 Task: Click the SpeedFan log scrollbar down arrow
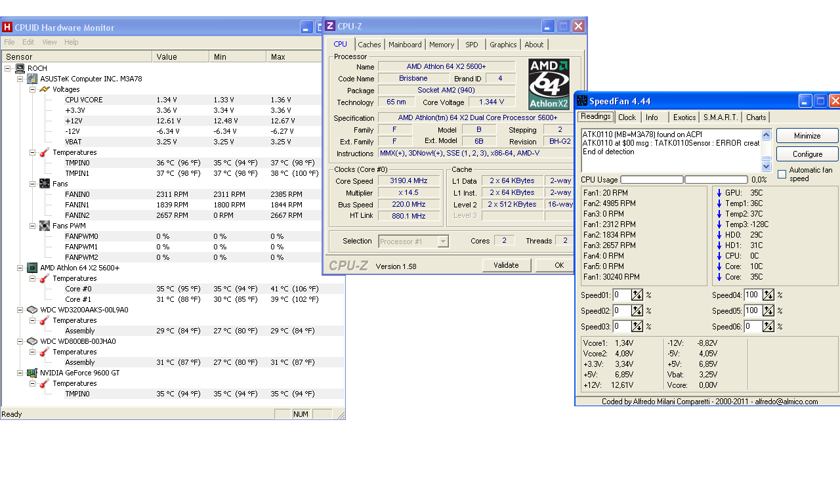pos(766,167)
